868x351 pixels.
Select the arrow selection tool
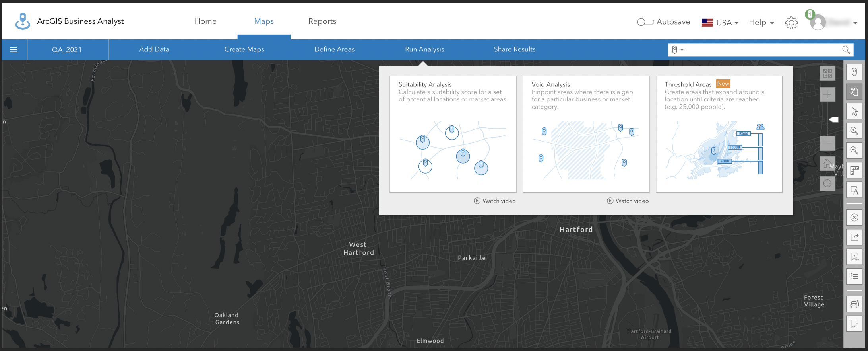point(854,112)
